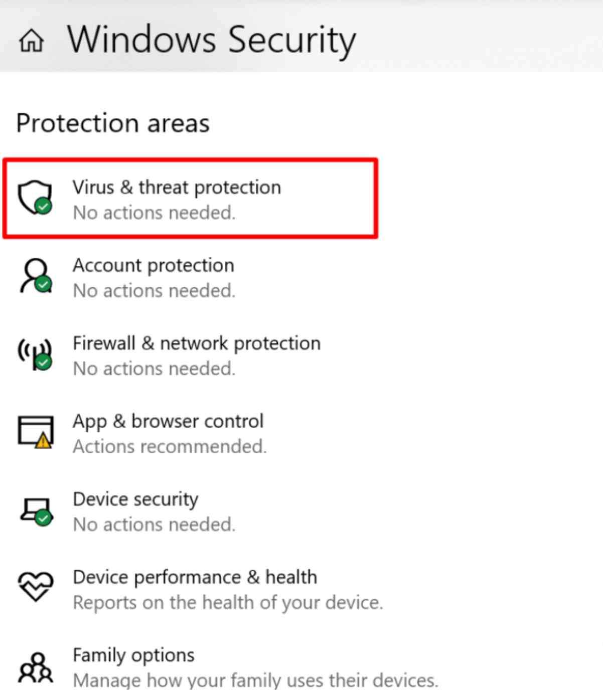Click the shield icon for Virus & threat protection
Viewport: 603px width, 700px height.
(35, 198)
